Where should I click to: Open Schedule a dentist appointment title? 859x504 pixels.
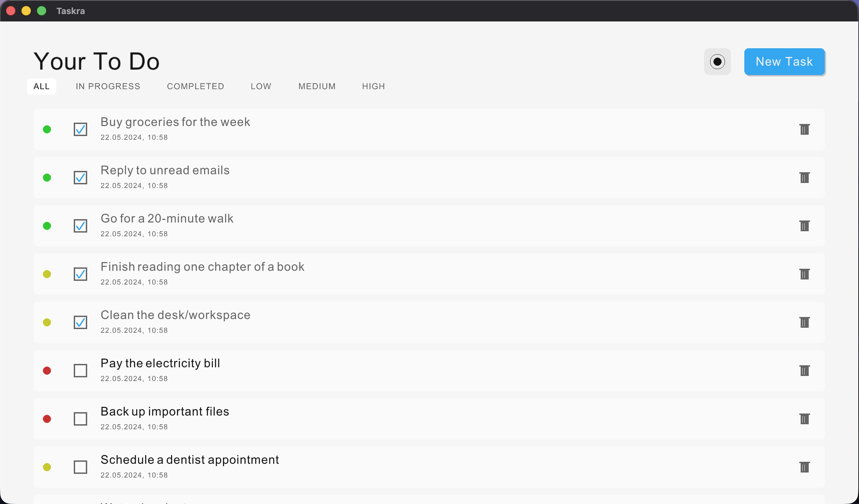point(190,460)
